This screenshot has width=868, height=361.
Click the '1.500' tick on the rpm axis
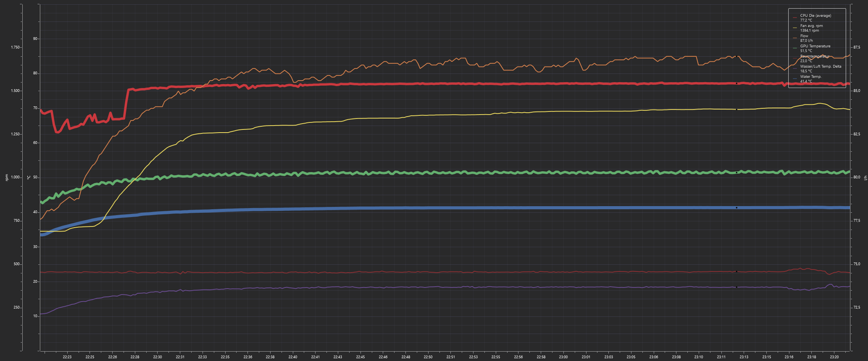[15, 91]
